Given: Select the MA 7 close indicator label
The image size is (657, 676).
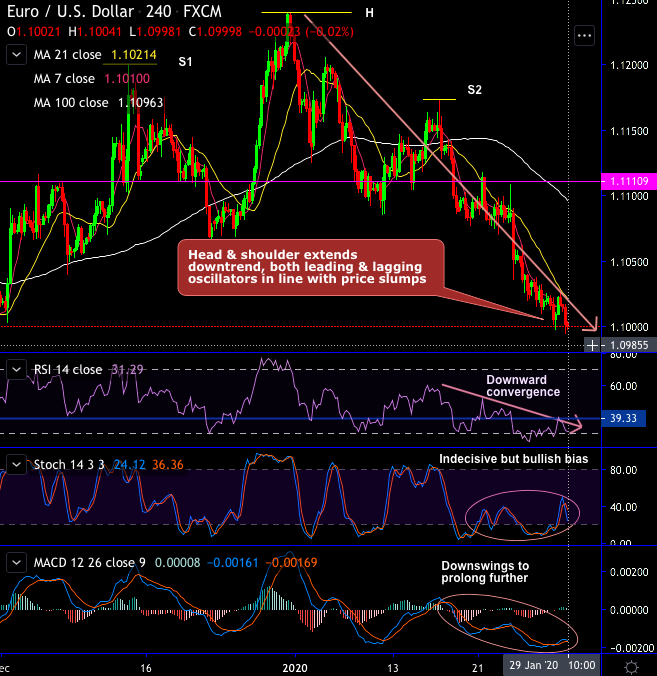Looking at the screenshot, I should click(x=64, y=78).
